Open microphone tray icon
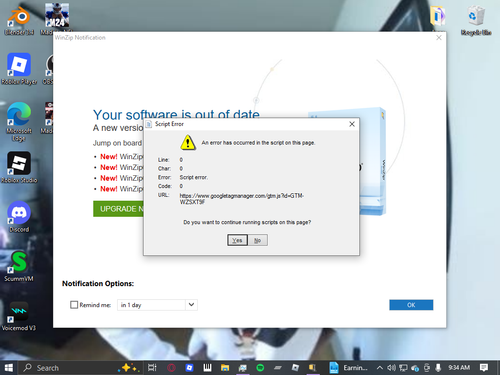Viewport: 500px width, 375px height. 438,368
